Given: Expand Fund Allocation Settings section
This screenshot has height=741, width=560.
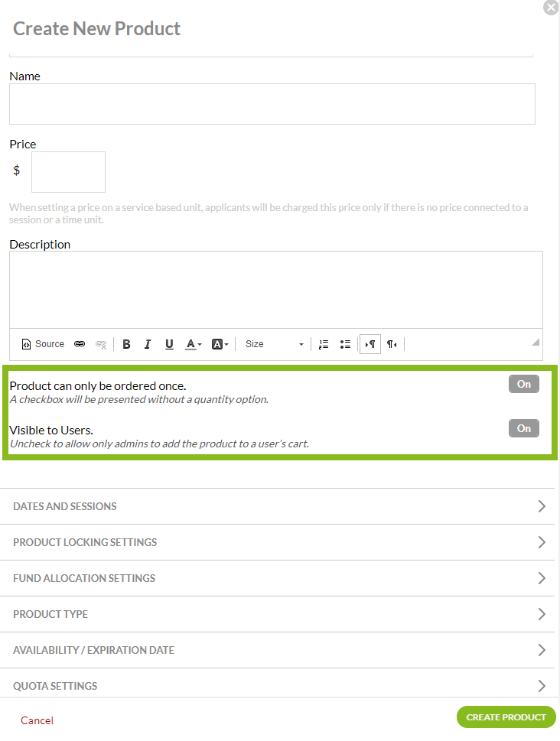Looking at the screenshot, I should point(279,578).
